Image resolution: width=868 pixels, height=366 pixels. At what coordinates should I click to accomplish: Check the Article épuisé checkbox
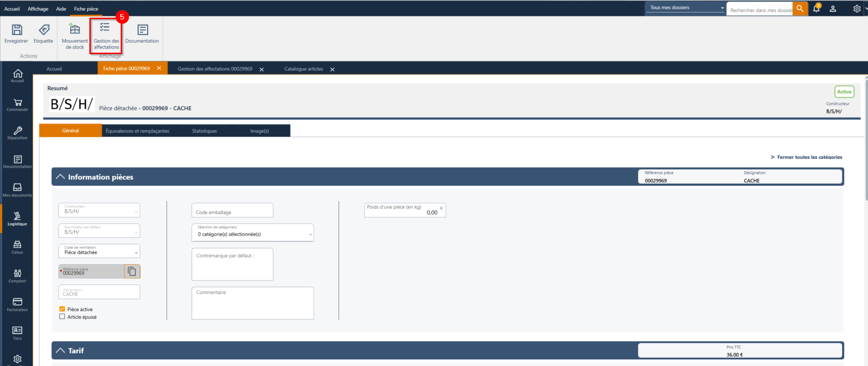click(x=62, y=317)
